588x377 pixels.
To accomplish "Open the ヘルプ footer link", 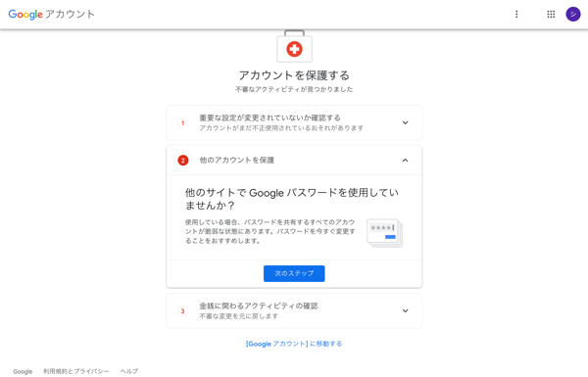I will tap(129, 371).
